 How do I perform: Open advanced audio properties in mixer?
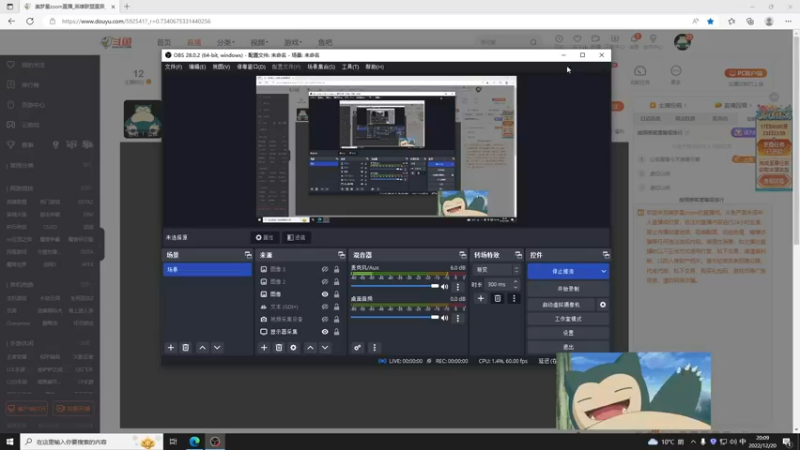pos(358,347)
